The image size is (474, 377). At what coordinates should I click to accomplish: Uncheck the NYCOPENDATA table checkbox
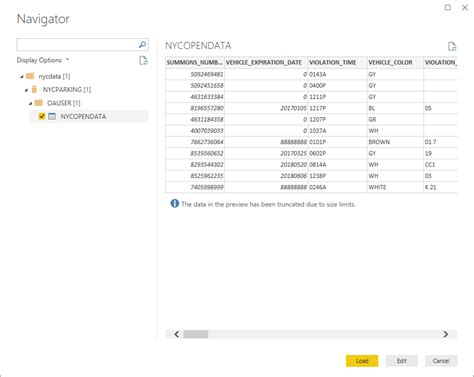(42, 116)
